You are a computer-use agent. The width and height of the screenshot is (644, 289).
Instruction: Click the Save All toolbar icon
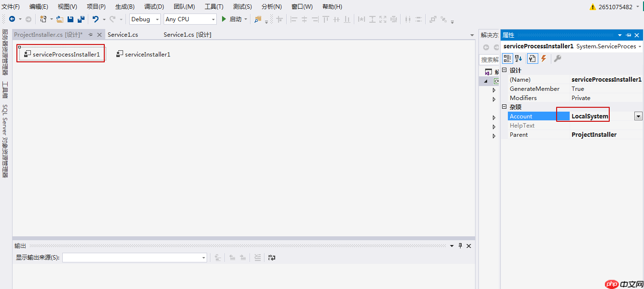(81, 19)
